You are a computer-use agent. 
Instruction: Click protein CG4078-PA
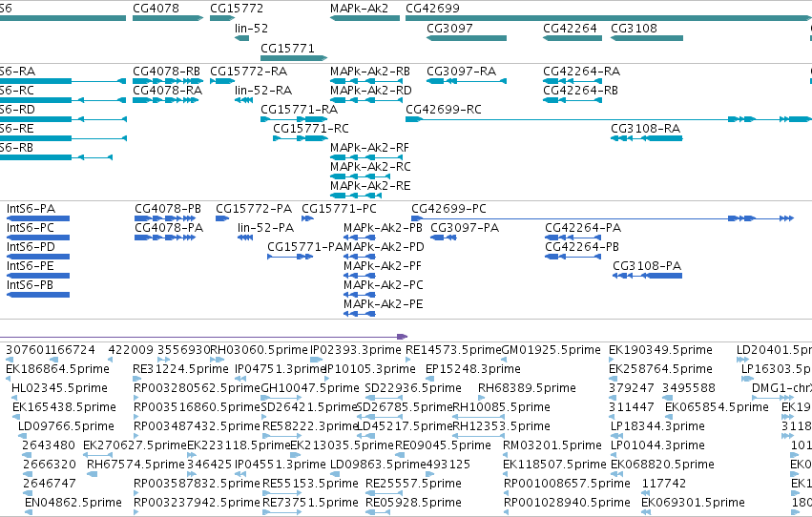coord(165,238)
